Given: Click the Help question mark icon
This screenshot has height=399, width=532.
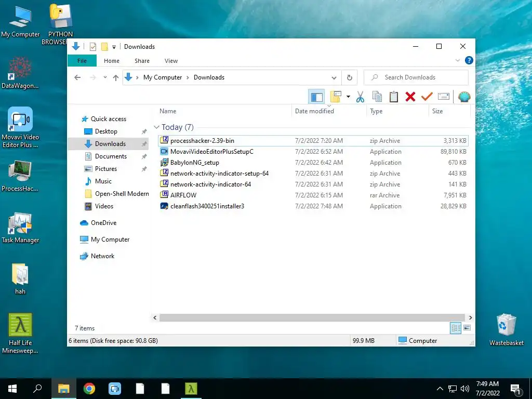Looking at the screenshot, I should pyautogui.click(x=469, y=60).
